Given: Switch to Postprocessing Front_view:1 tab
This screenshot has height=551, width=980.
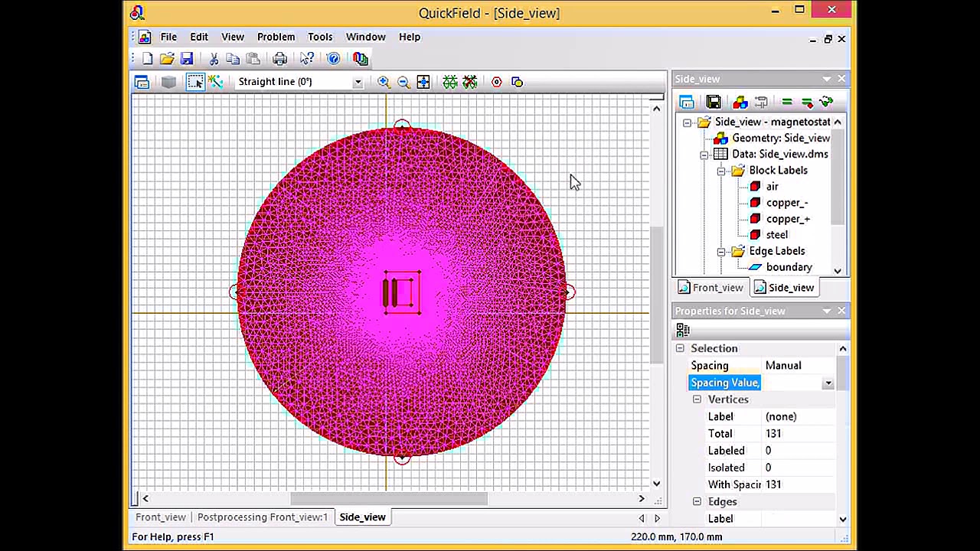Looking at the screenshot, I should click(262, 517).
